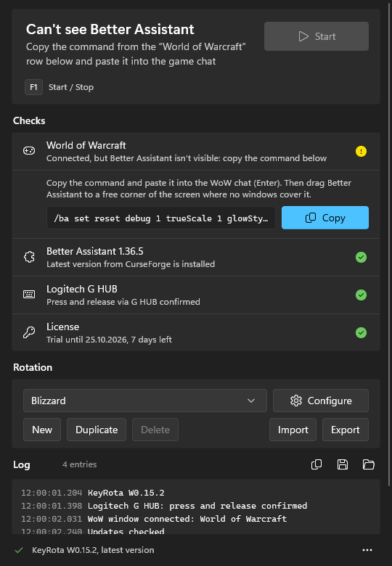Click the puzzle piece icon for Better Assistant

tap(29, 257)
